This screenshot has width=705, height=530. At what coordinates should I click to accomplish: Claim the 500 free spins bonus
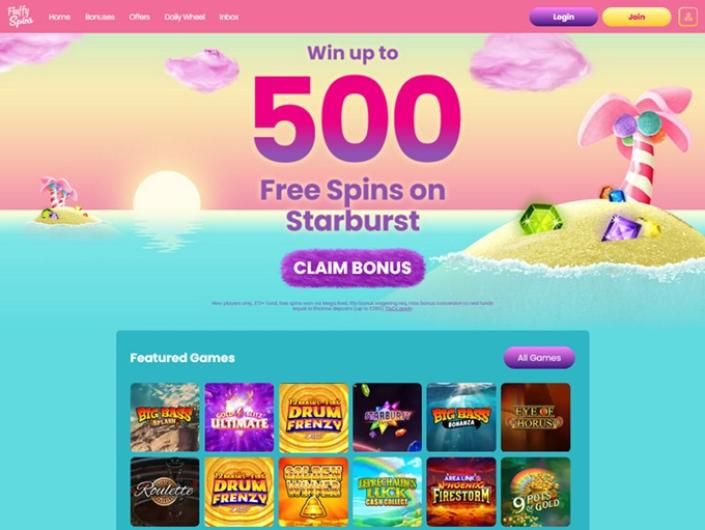point(353,268)
